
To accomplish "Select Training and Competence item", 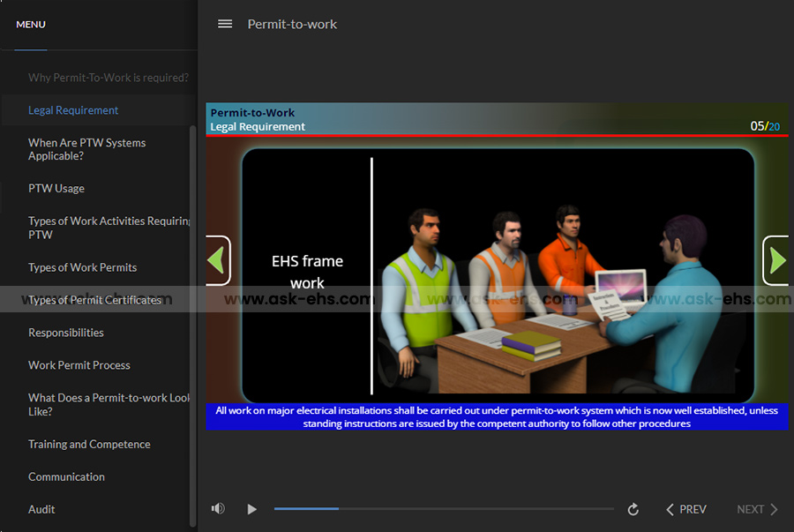I will pos(89,445).
